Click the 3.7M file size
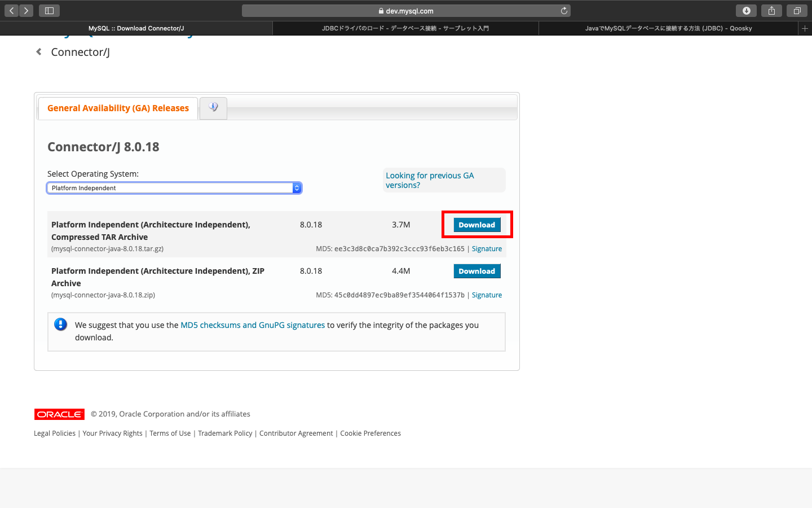 pyautogui.click(x=401, y=225)
